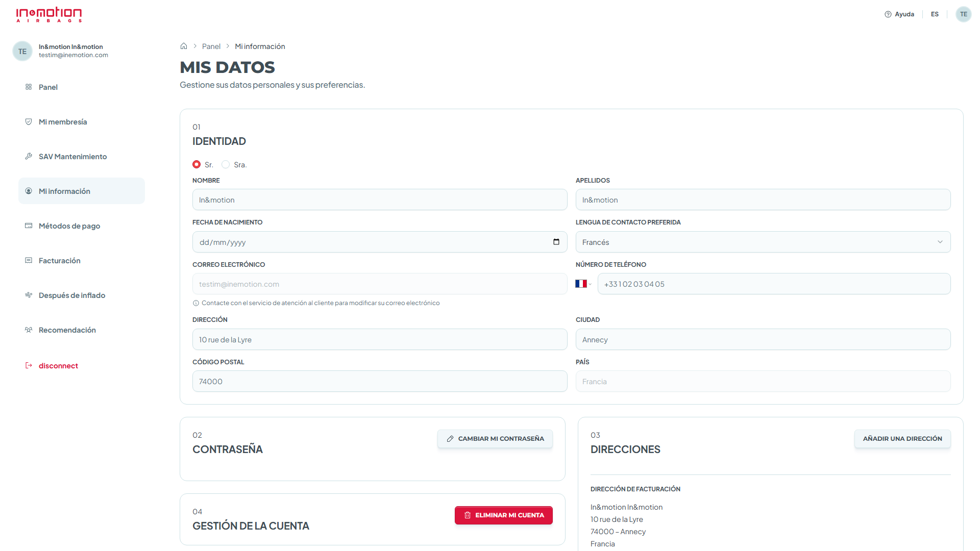Focus the Apellidos input field

(x=763, y=199)
